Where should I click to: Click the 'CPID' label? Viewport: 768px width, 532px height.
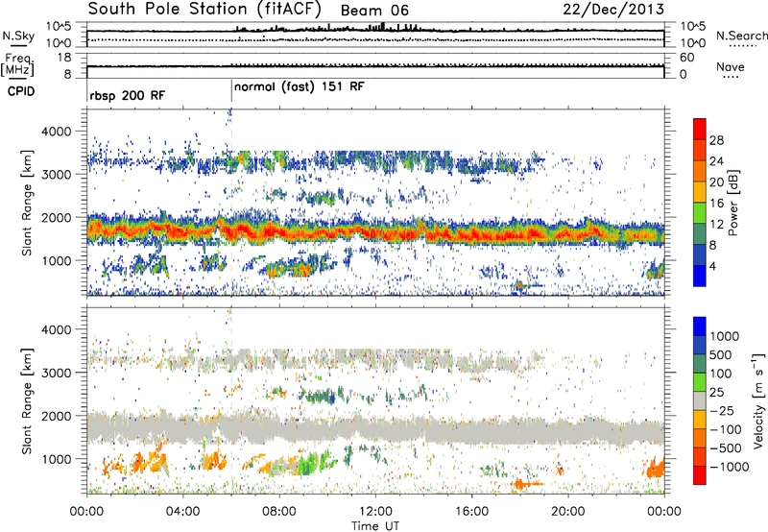pos(21,91)
